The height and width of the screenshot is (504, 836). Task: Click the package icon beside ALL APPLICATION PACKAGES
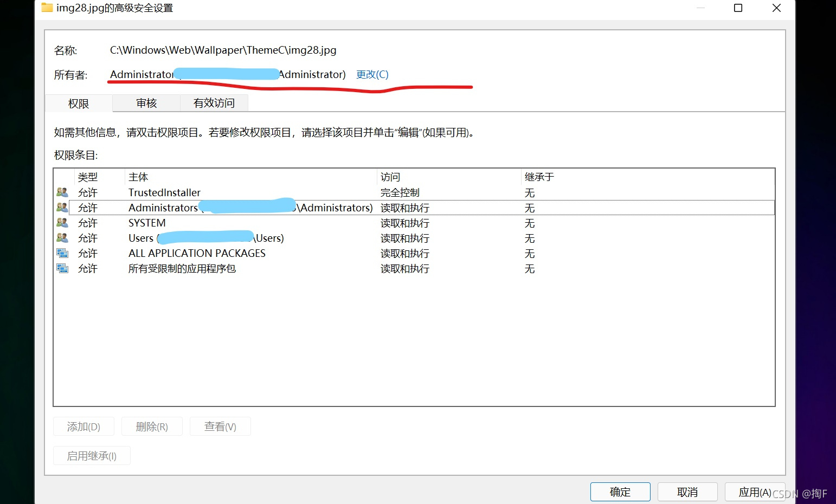(x=62, y=253)
